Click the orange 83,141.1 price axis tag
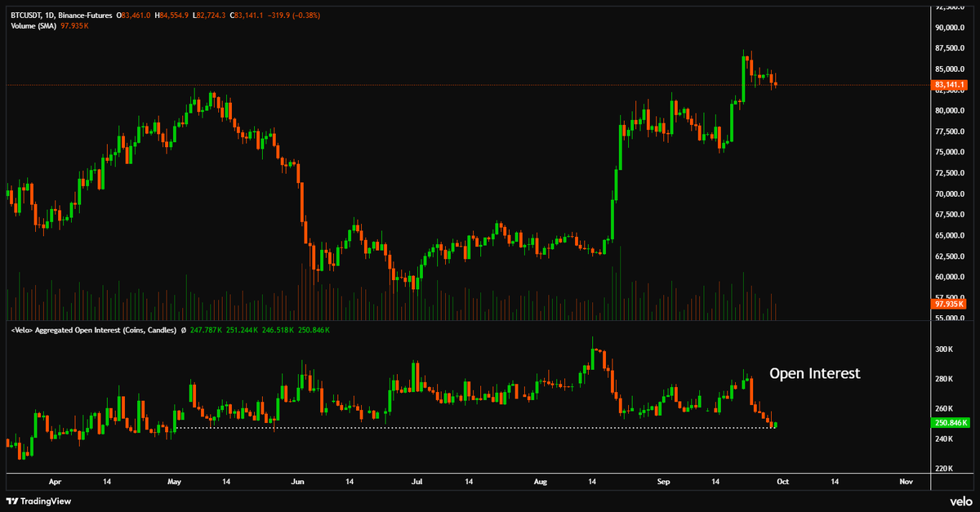The image size is (980, 512). [950, 85]
